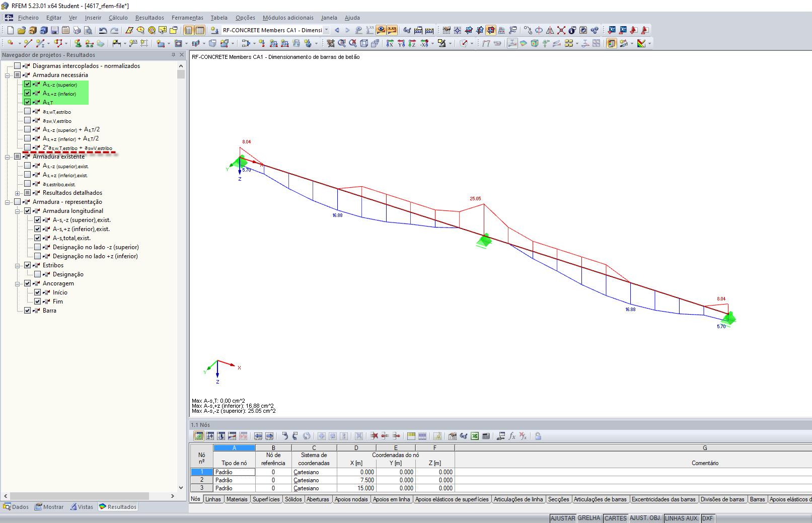Open the Resultados menu
812x523 pixels.
[x=150, y=18]
